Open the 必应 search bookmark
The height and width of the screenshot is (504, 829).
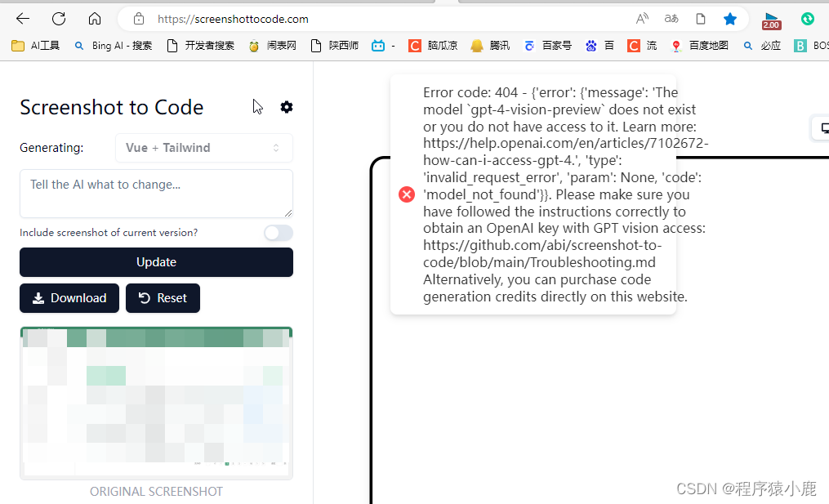pos(762,46)
